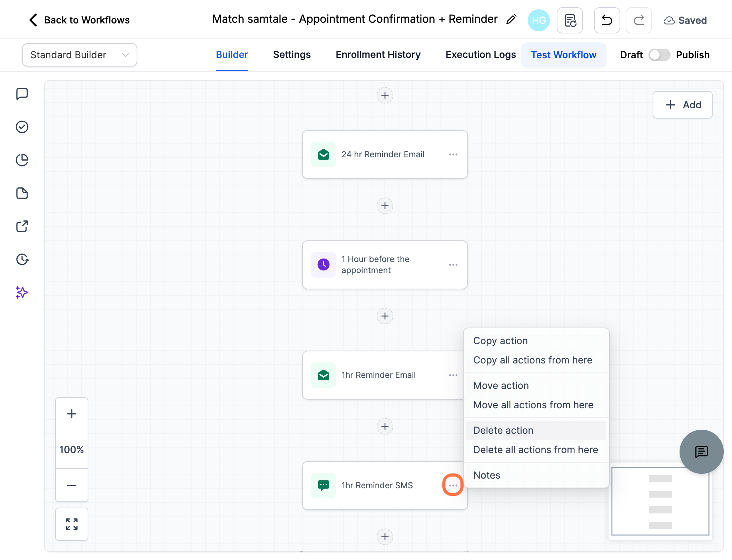Image resolution: width=732 pixels, height=560 pixels.
Task: Open the HG user avatar
Action: [538, 20]
